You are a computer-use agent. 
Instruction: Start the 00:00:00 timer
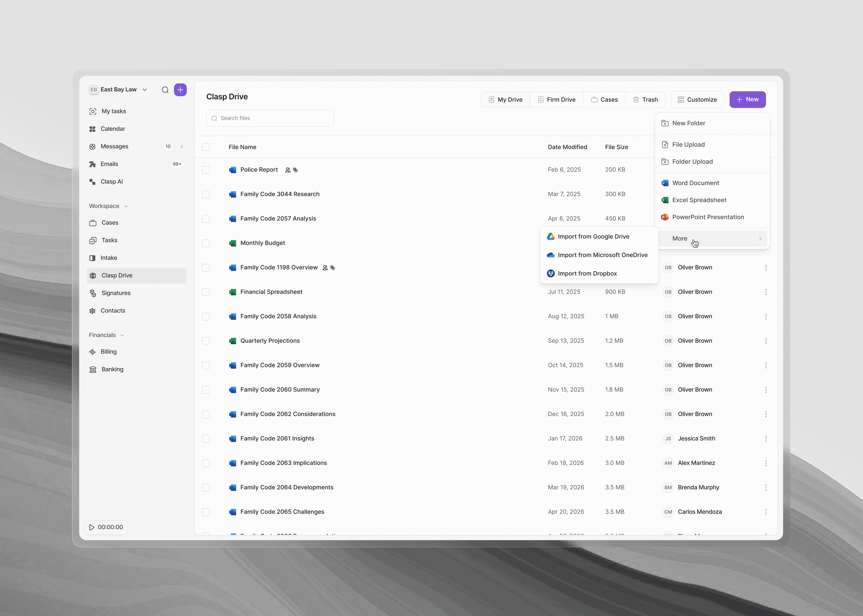click(92, 527)
